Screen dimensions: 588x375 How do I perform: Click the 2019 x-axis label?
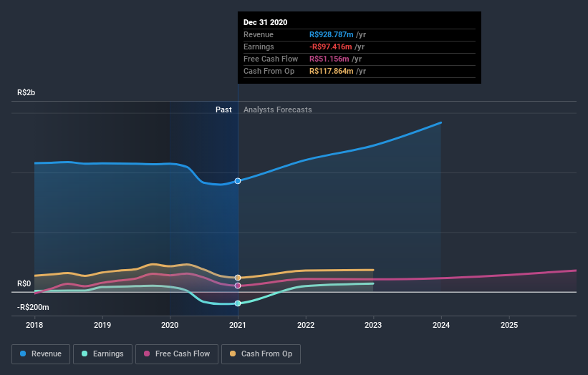(102, 325)
